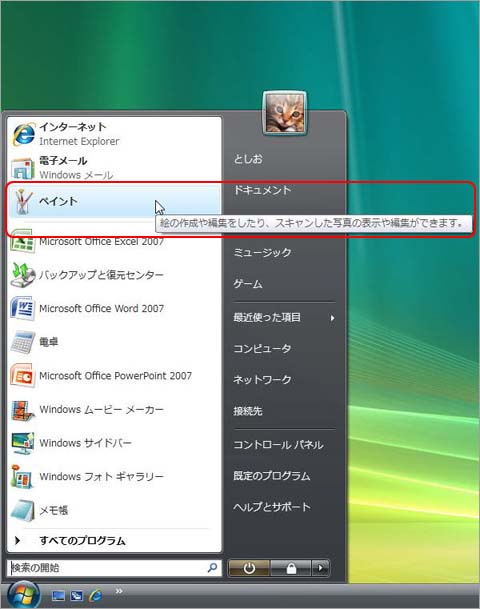Open バックアップと復元センター icon
480x609 pixels.
click(23, 275)
